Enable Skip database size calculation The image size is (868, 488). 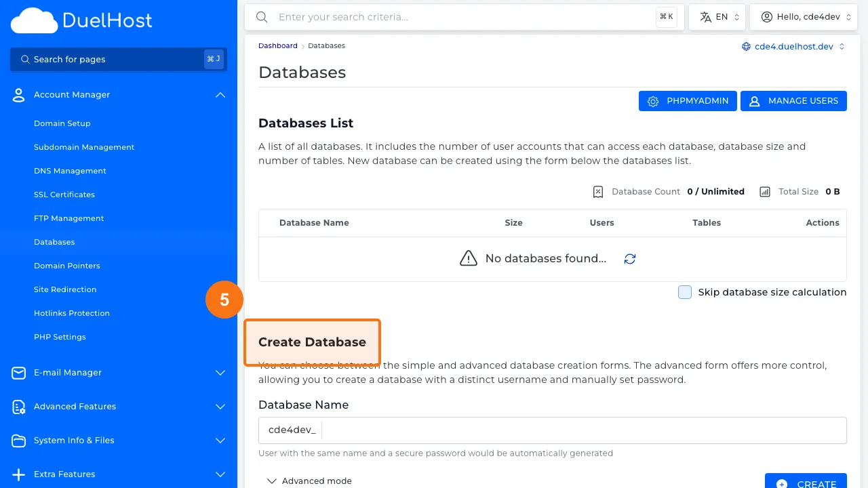685,291
